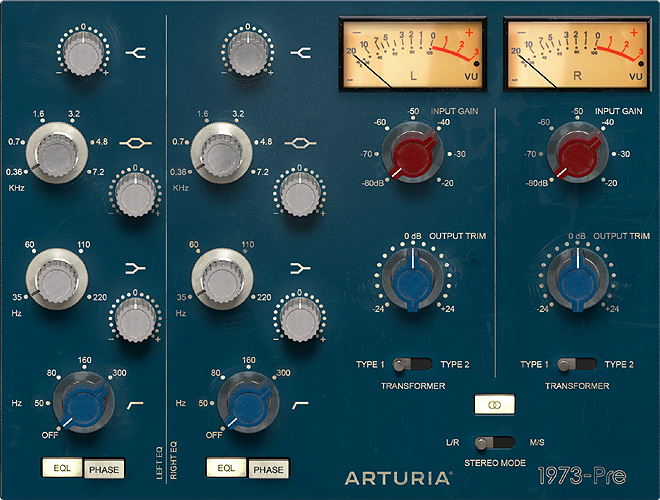Toggle right channel transformer type switch
This screenshot has width=660, height=500.
[577, 365]
